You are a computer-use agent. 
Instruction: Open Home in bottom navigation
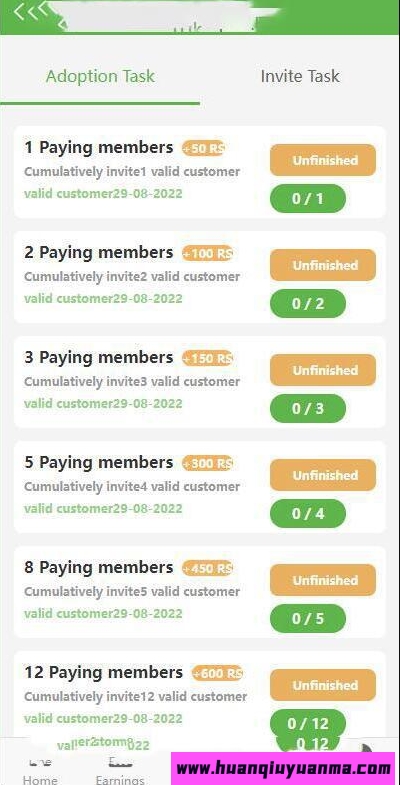tap(40, 773)
